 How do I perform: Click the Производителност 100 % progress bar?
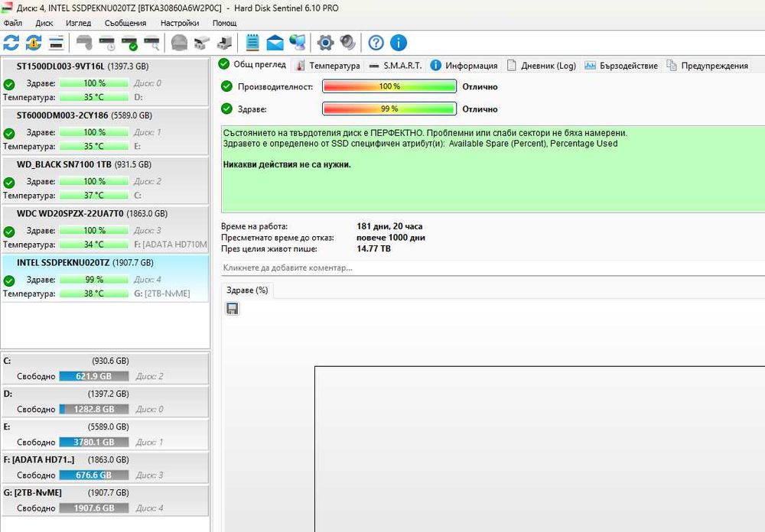(389, 86)
